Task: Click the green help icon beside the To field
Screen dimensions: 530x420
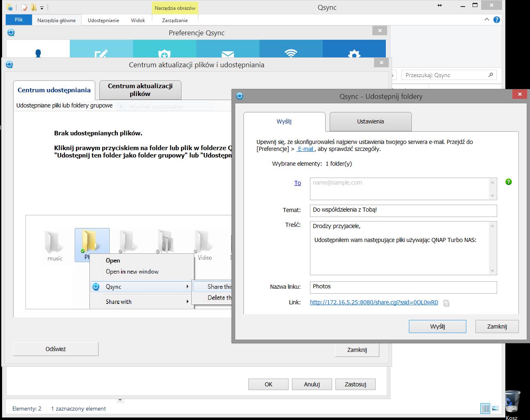Action: [x=509, y=182]
